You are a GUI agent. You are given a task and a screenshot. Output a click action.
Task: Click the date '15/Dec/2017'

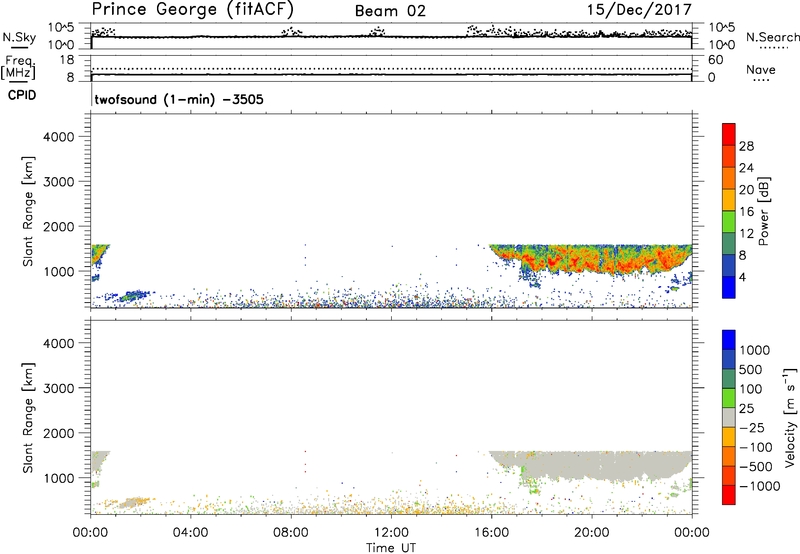(x=639, y=9)
